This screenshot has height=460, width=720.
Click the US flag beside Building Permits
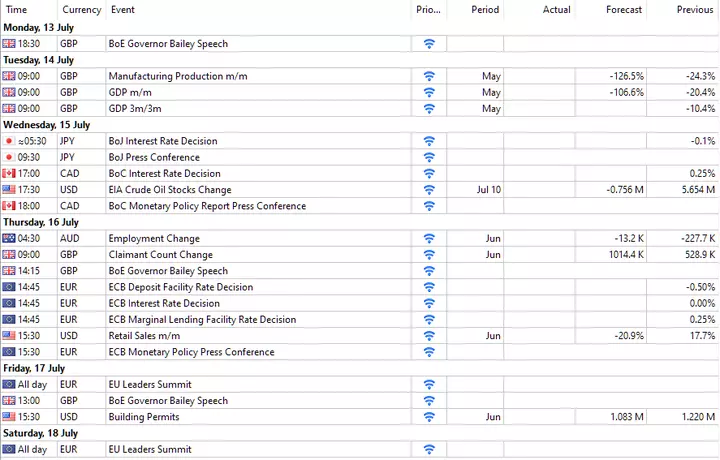coord(9,417)
